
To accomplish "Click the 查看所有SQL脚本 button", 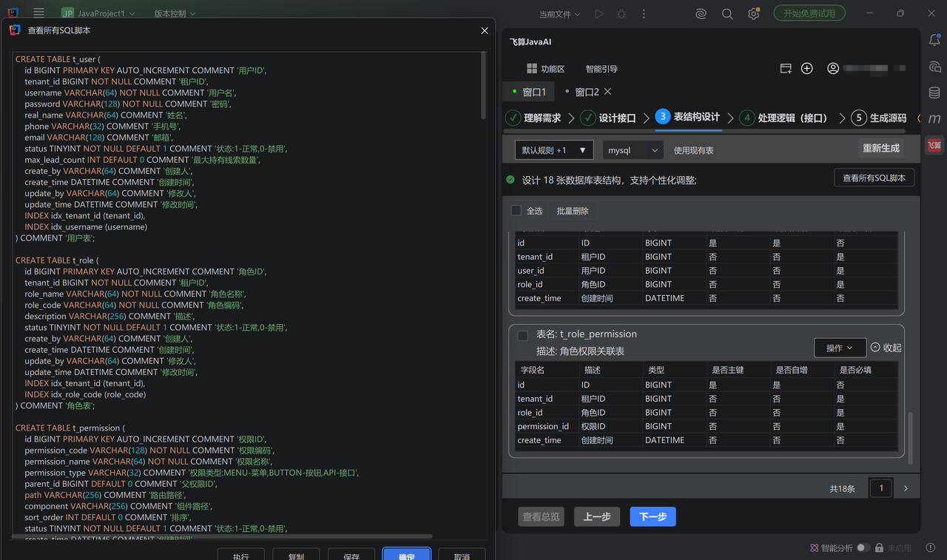I will (x=874, y=178).
